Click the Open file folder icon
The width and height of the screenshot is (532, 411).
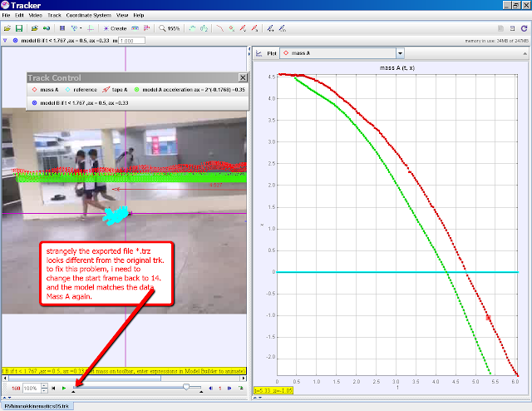[x=7, y=28]
